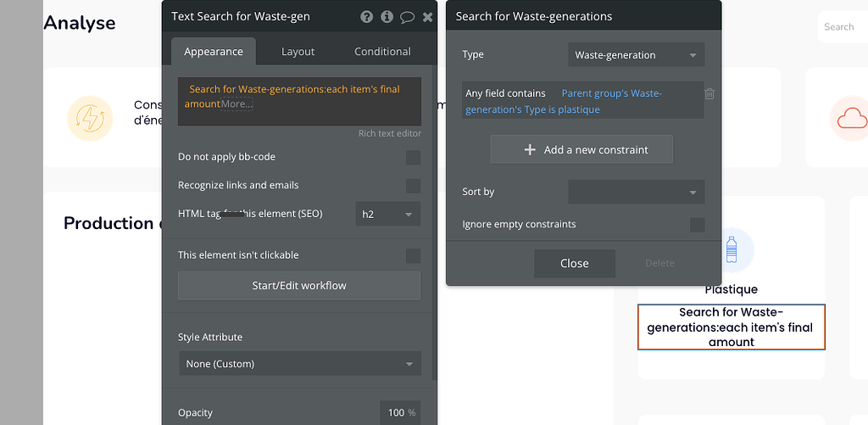Check 'Ignore empty constraints' box
The image size is (868, 425).
(697, 225)
